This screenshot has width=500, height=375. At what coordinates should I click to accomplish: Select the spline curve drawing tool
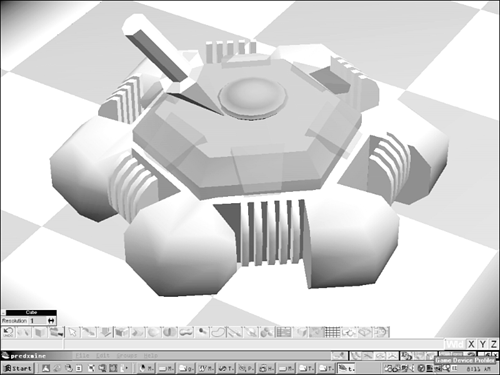218,332
